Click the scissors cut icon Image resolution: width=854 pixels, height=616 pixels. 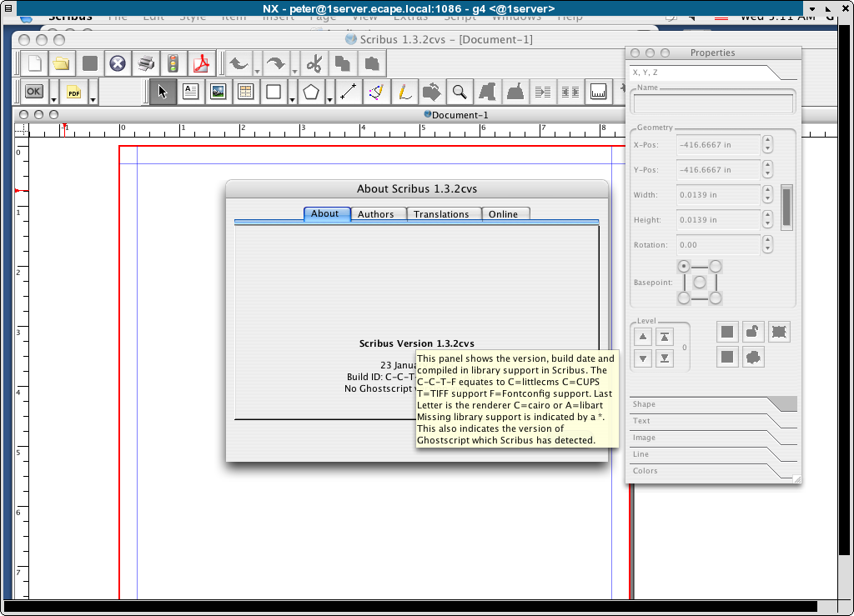coord(314,63)
